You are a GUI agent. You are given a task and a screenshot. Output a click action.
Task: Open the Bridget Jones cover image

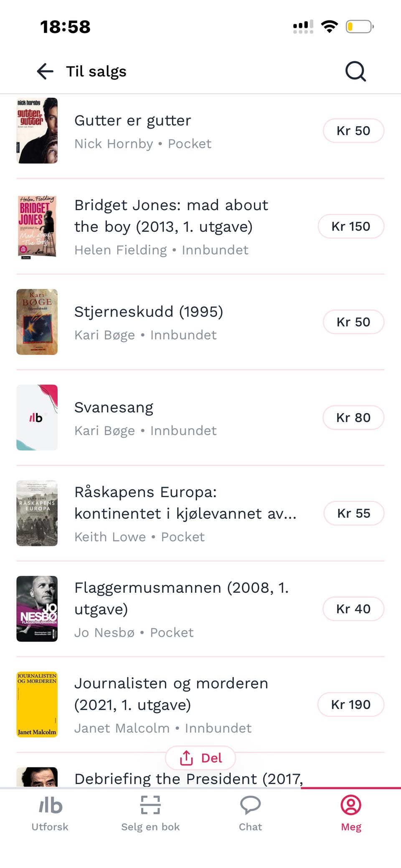pos(37,226)
